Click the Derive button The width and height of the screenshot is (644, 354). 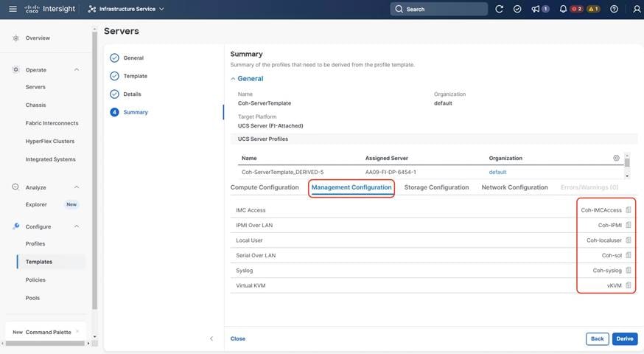point(625,339)
